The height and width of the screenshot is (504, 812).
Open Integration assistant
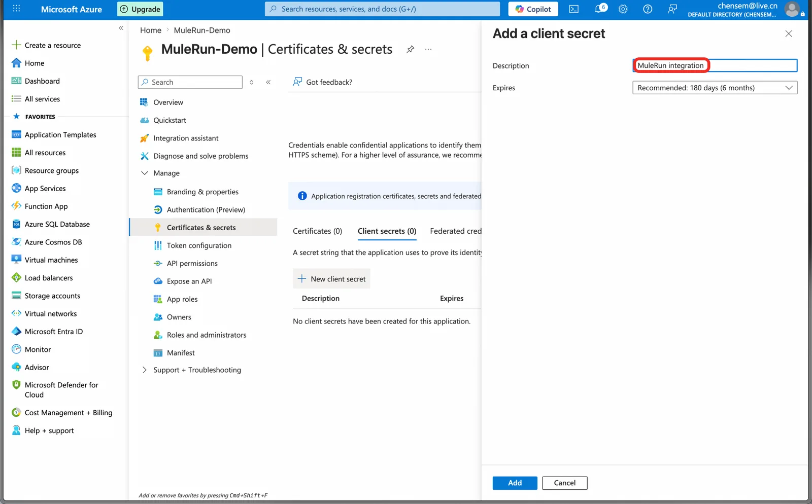pos(186,138)
